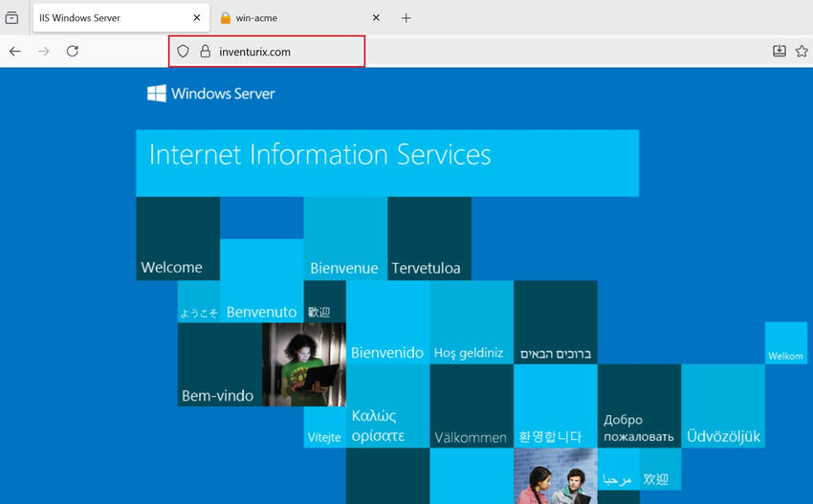The height and width of the screenshot is (504, 813).
Task: Click the inventurix.com address bar
Action: pos(267,52)
